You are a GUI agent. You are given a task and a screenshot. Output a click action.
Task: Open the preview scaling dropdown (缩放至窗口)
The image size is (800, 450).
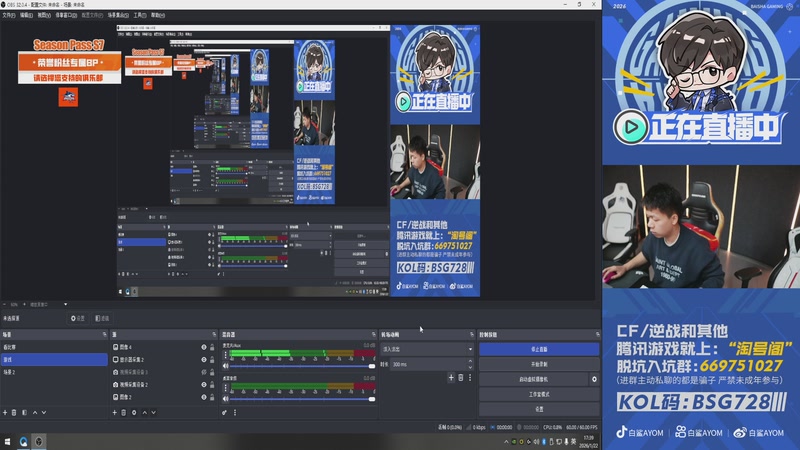tap(48, 305)
